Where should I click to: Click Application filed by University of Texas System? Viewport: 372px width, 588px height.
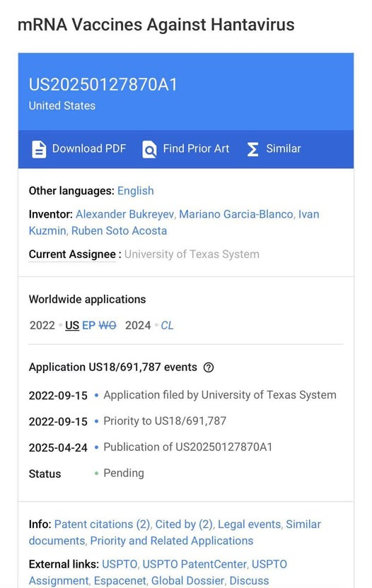(x=220, y=395)
